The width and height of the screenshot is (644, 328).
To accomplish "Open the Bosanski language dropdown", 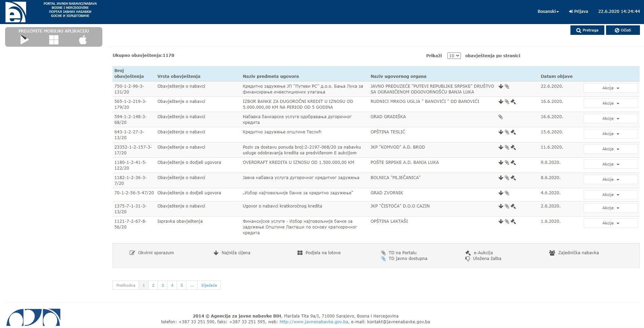I will click(548, 12).
